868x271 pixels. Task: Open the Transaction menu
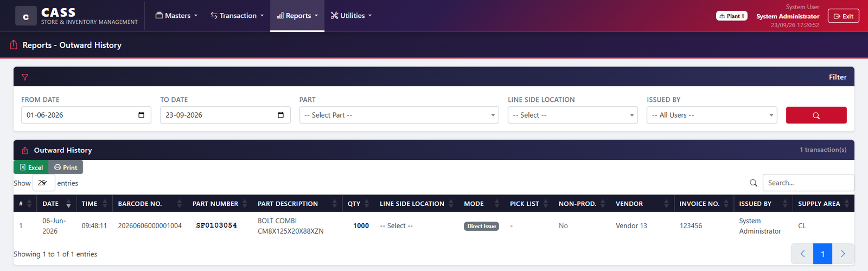point(237,16)
